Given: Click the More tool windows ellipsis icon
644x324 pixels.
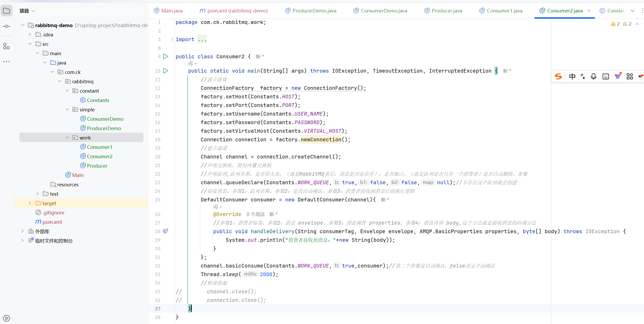Looking at the screenshot, I should (7, 62).
